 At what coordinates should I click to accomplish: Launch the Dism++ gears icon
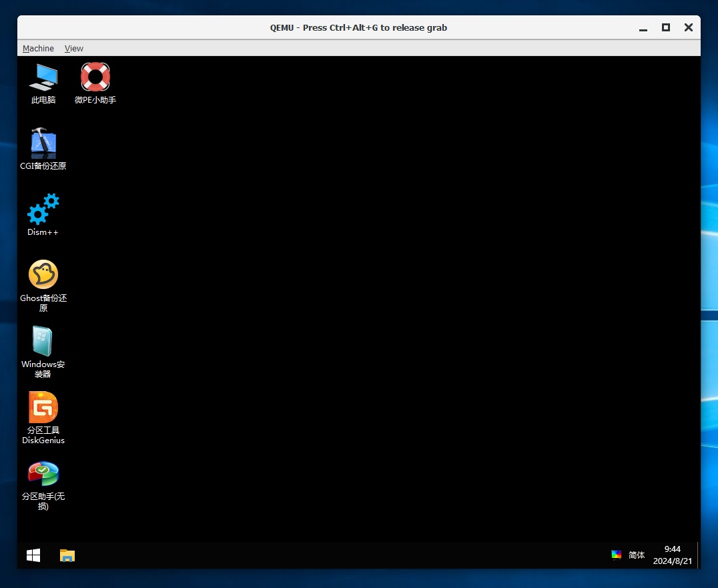pyautogui.click(x=43, y=215)
